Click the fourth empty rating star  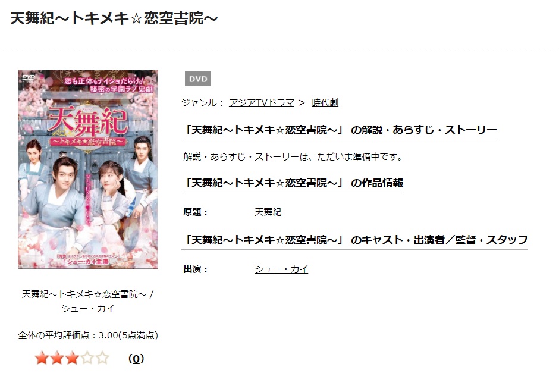[87, 357]
